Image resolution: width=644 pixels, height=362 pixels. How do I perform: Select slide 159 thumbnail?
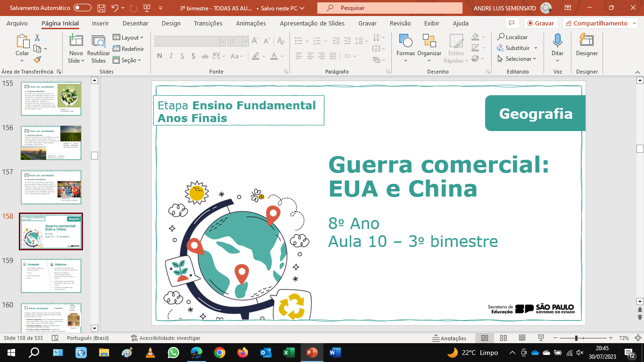click(x=51, y=276)
